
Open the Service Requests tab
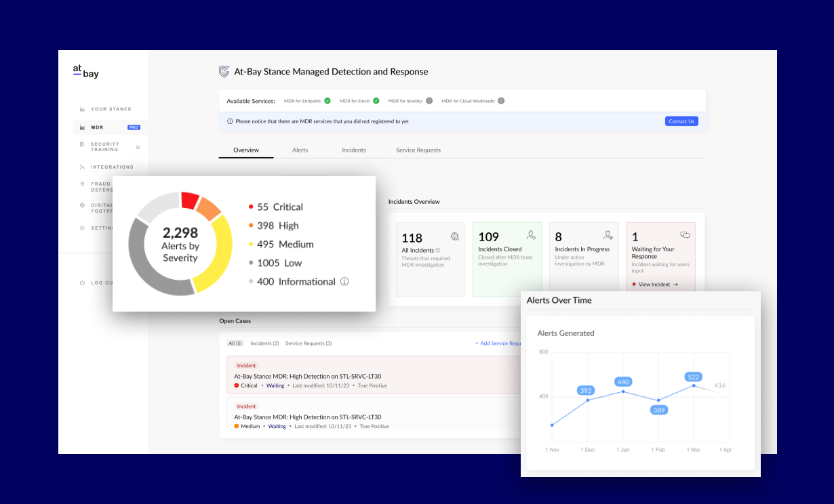pos(418,150)
